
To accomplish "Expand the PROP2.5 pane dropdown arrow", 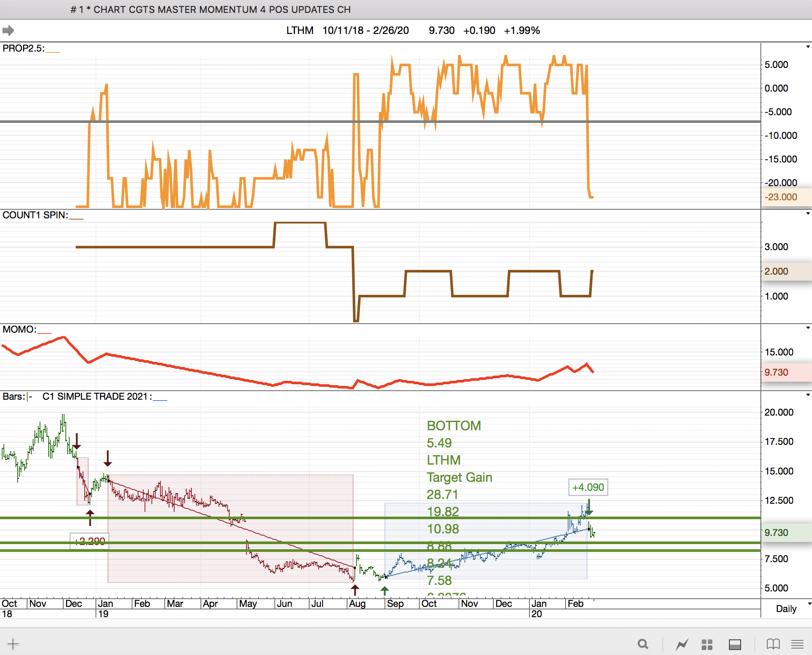I will [x=808, y=47].
